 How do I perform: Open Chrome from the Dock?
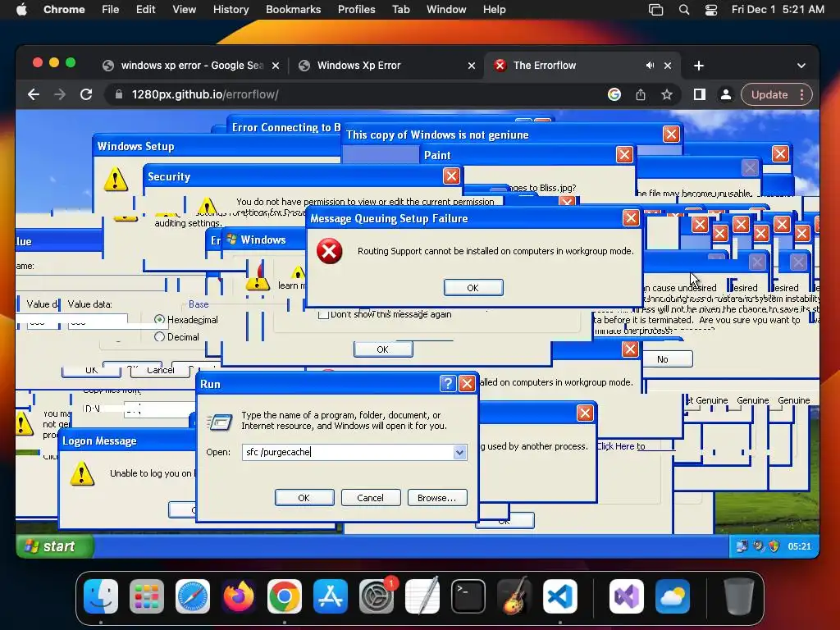(x=285, y=596)
